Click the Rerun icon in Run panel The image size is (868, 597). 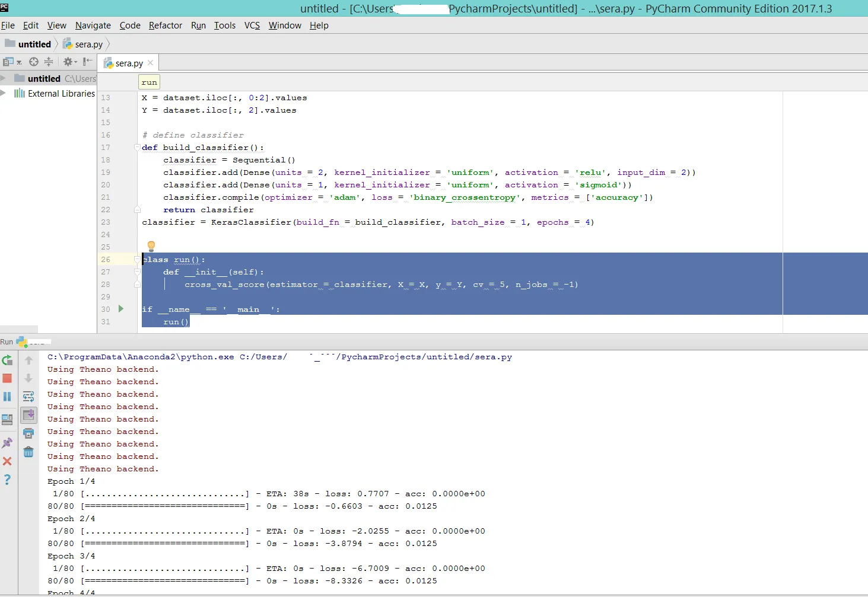[x=7, y=360]
